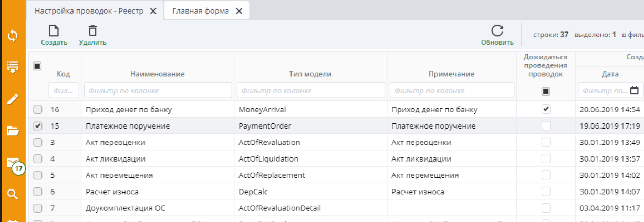Click the search magnifier icon in sidebar
The image size is (644, 222).
tap(13, 194)
